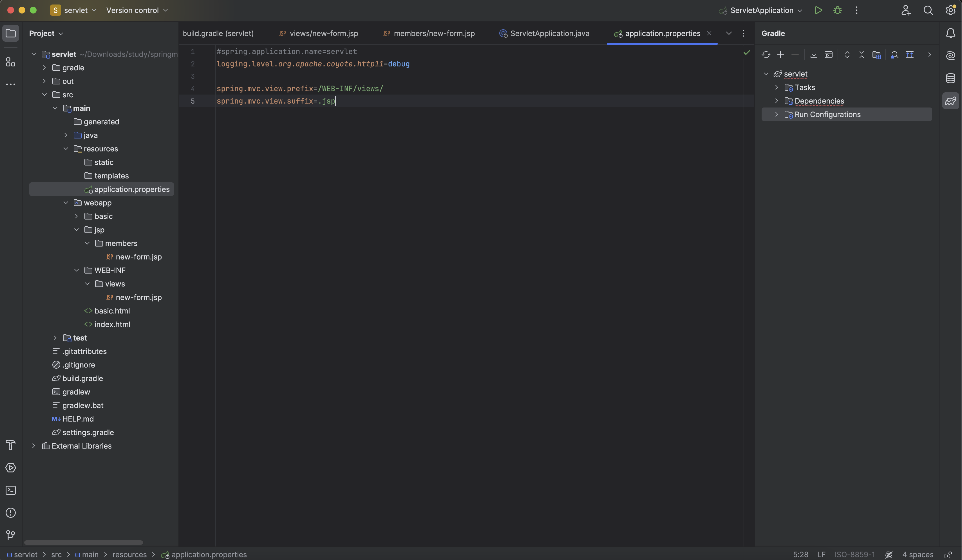Link a Gradle project with plus icon
The width and height of the screenshot is (962, 560).
(x=780, y=55)
